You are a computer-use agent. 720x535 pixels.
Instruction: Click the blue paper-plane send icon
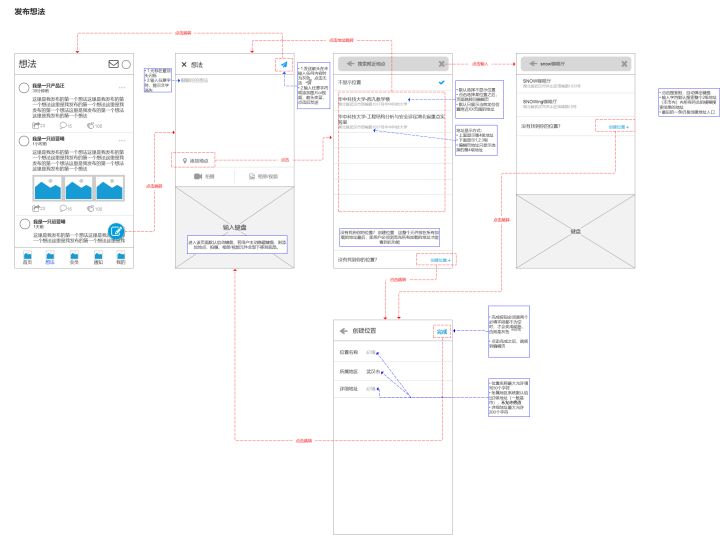[284, 65]
